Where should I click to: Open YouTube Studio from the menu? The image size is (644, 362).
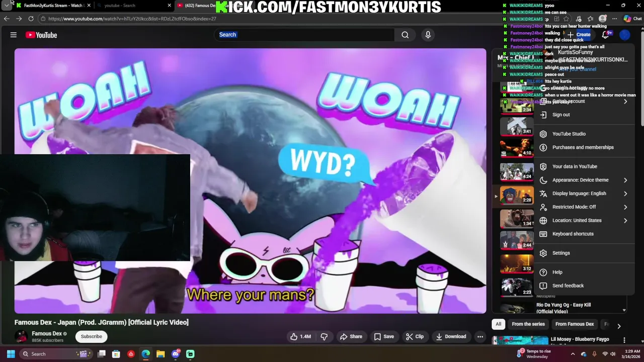(x=584, y=134)
